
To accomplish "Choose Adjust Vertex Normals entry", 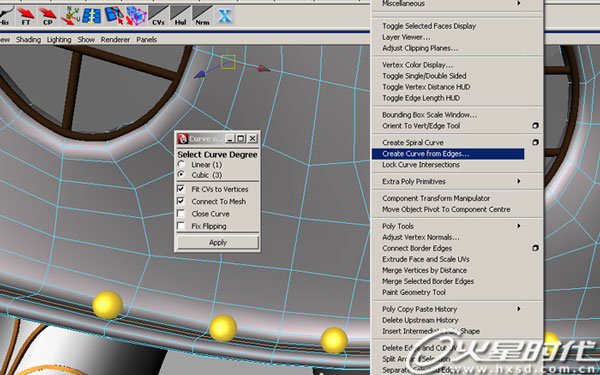I will coord(421,237).
